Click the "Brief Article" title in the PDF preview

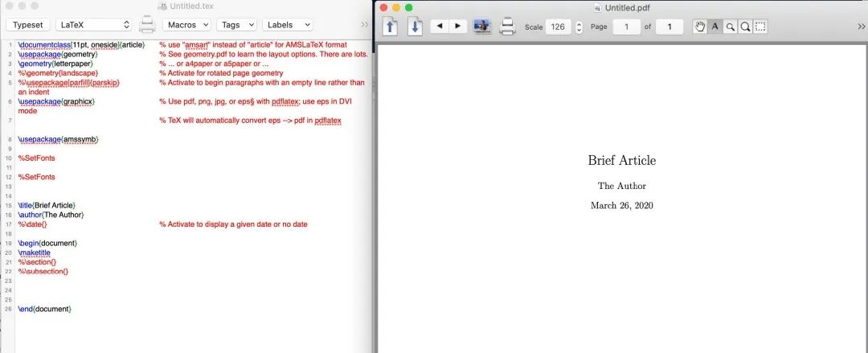621,161
